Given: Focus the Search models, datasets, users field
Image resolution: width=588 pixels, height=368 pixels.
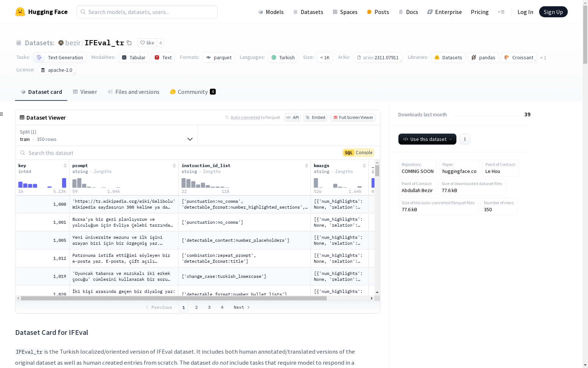Looking at the screenshot, I should pos(147,12).
